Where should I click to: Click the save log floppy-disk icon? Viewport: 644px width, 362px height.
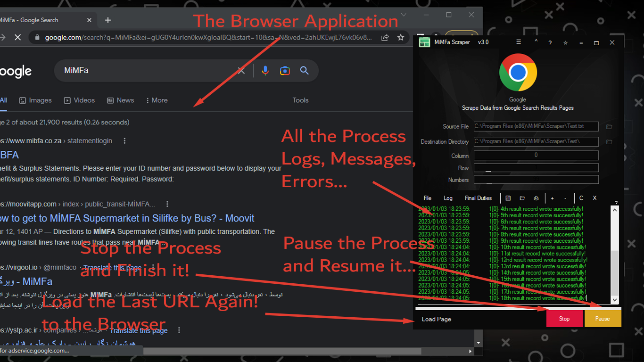click(x=508, y=198)
